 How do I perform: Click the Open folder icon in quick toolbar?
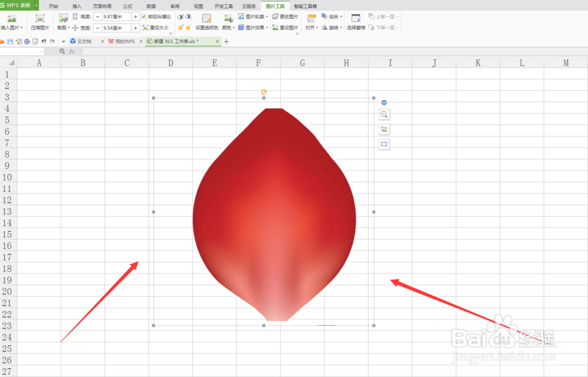2,42
